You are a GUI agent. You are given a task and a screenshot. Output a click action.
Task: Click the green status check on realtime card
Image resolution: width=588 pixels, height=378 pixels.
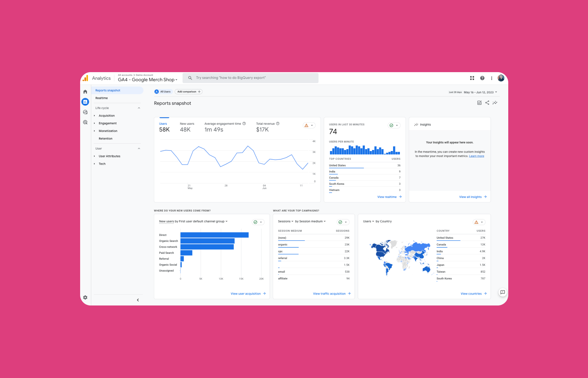[392, 125]
